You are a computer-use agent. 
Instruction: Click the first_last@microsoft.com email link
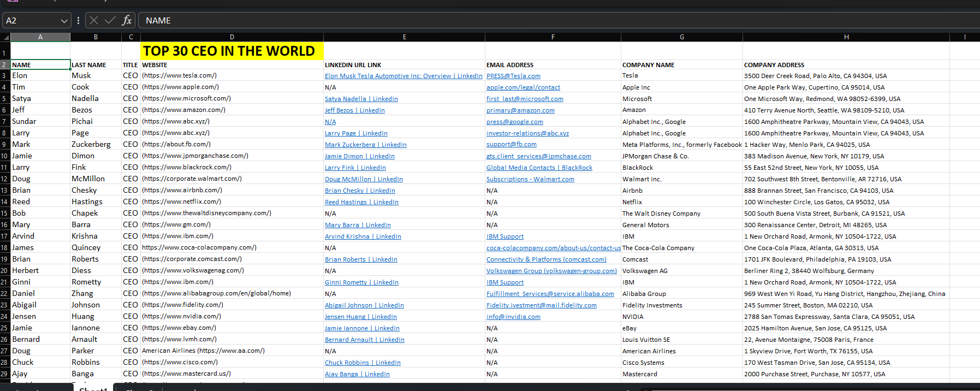(525, 99)
